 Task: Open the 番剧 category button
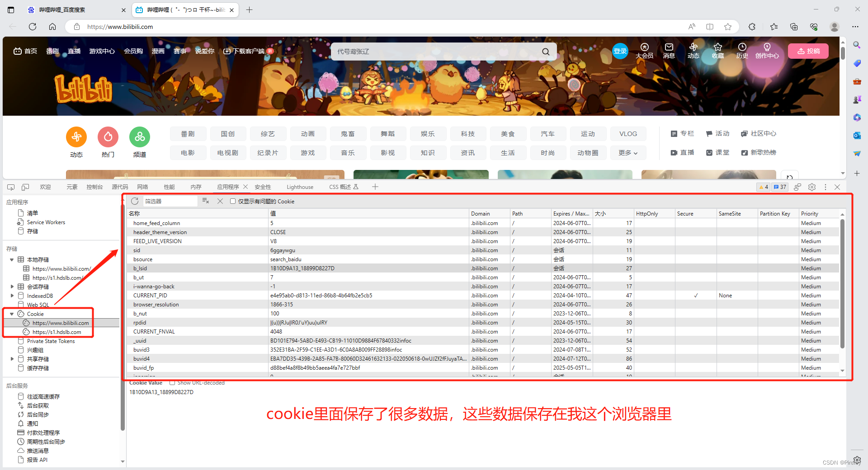tap(188, 134)
